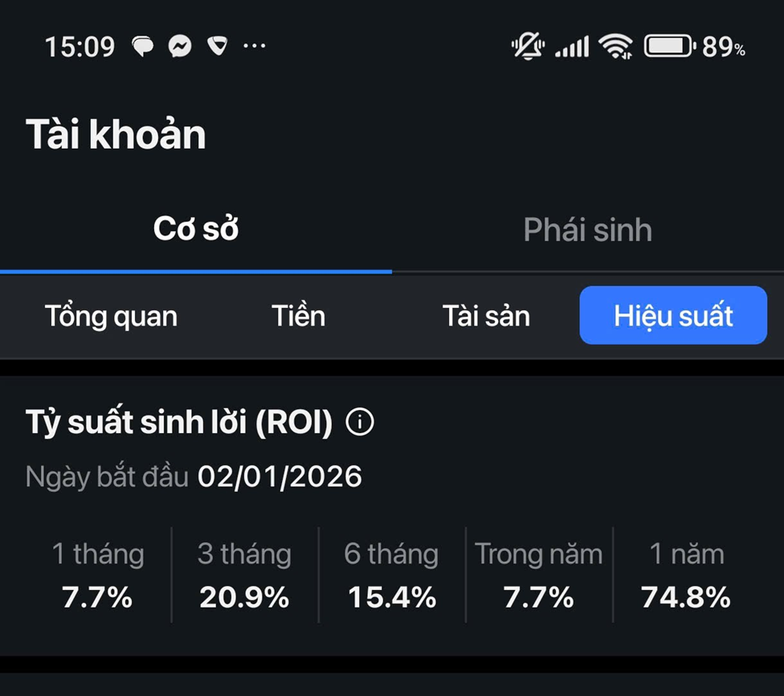This screenshot has width=784, height=696.
Task: Tap the Wi-Fi status icon
Action: click(x=615, y=47)
